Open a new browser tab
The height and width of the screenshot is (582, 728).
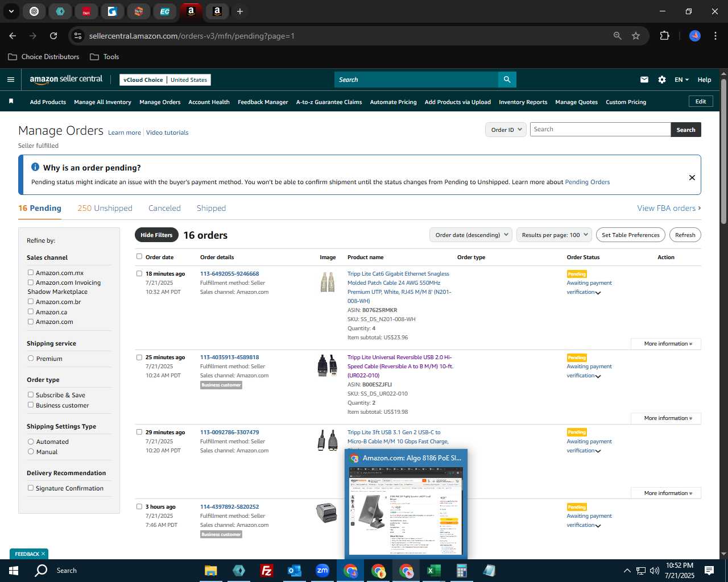click(x=240, y=11)
